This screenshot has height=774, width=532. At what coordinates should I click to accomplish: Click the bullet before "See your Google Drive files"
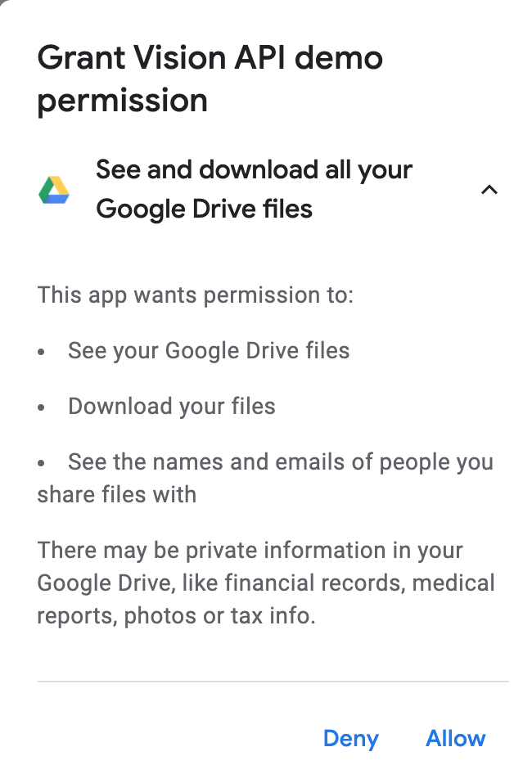click(x=42, y=352)
